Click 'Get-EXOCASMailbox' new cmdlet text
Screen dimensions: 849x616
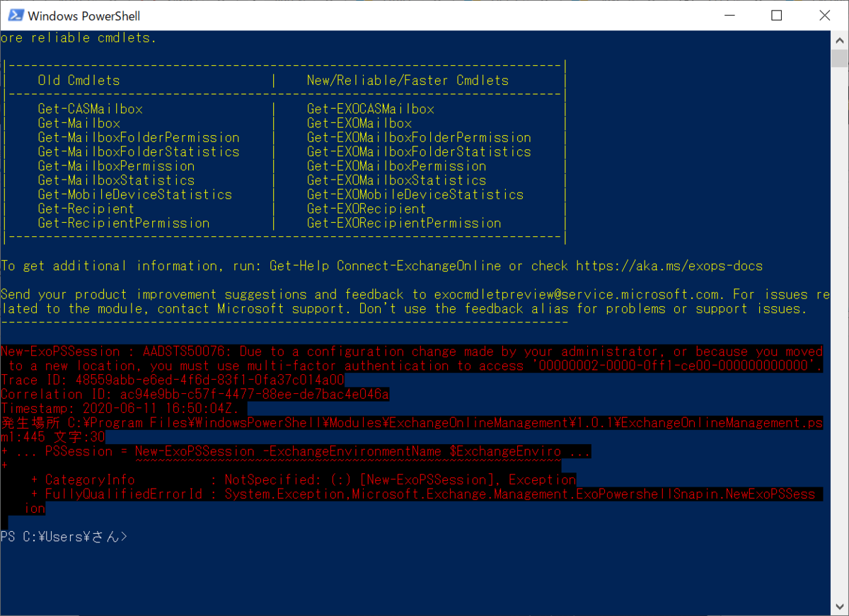tap(370, 109)
